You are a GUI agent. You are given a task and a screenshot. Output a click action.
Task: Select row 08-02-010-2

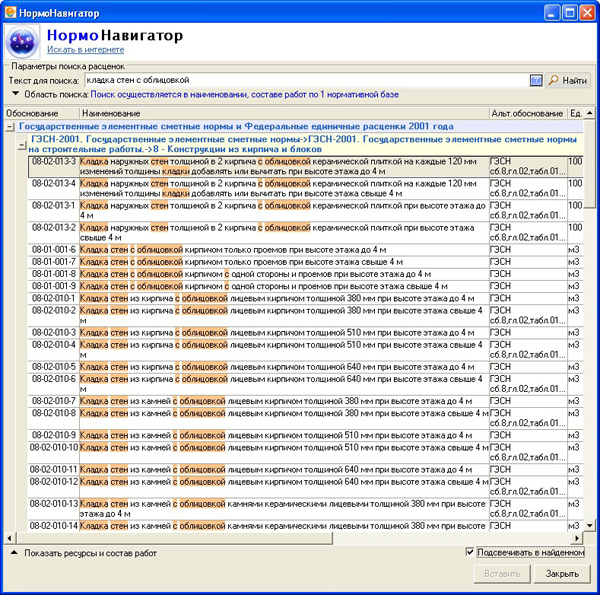tap(305, 315)
